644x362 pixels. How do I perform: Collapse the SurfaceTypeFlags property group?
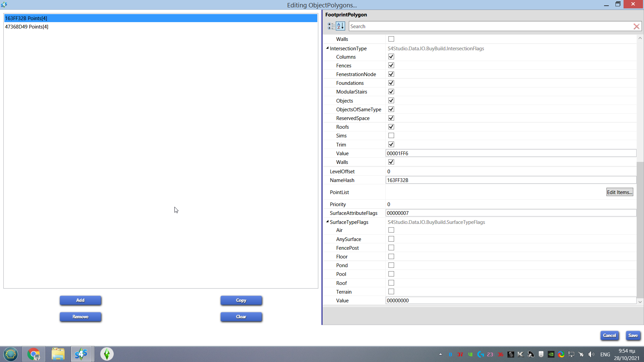click(x=327, y=222)
